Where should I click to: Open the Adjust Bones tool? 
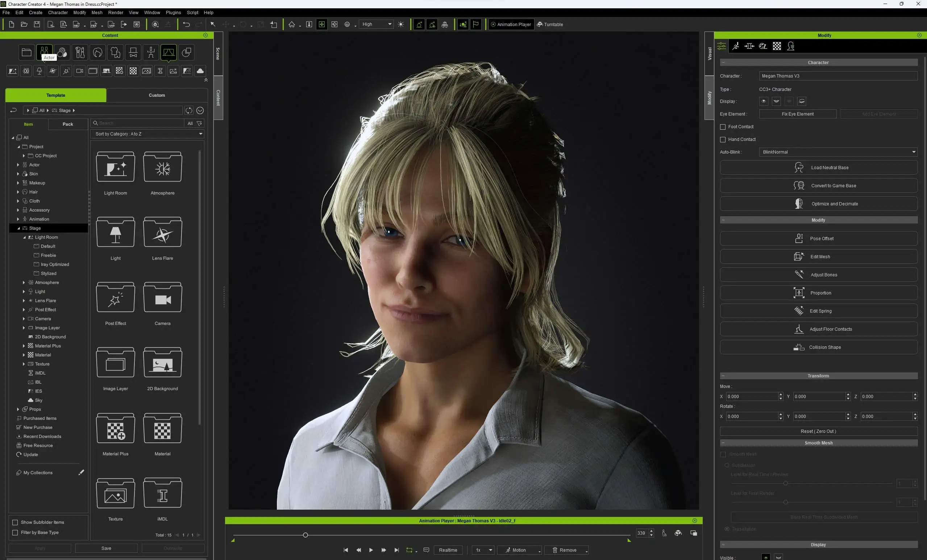tap(819, 275)
